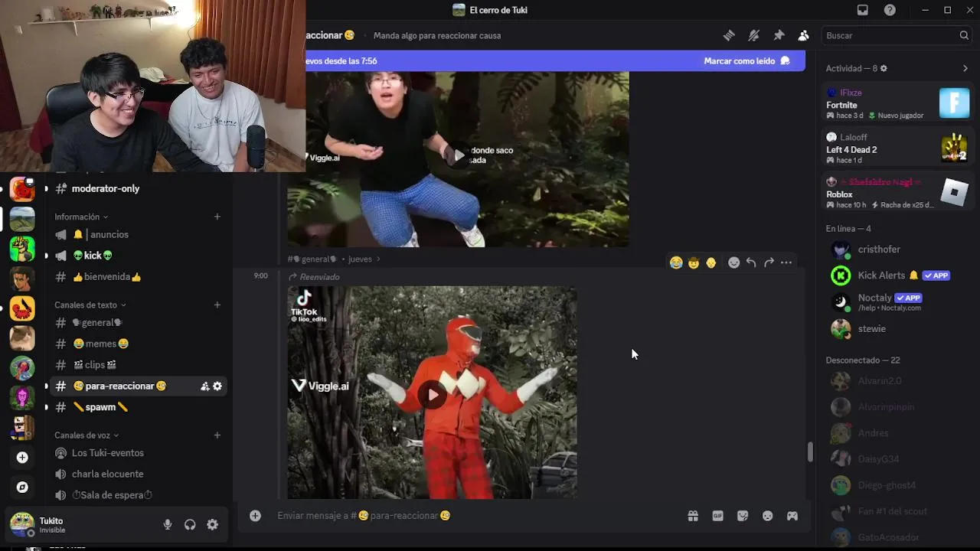Add crying-laughing emoji reaction
Screen dimensions: 980x551
click(x=676, y=262)
